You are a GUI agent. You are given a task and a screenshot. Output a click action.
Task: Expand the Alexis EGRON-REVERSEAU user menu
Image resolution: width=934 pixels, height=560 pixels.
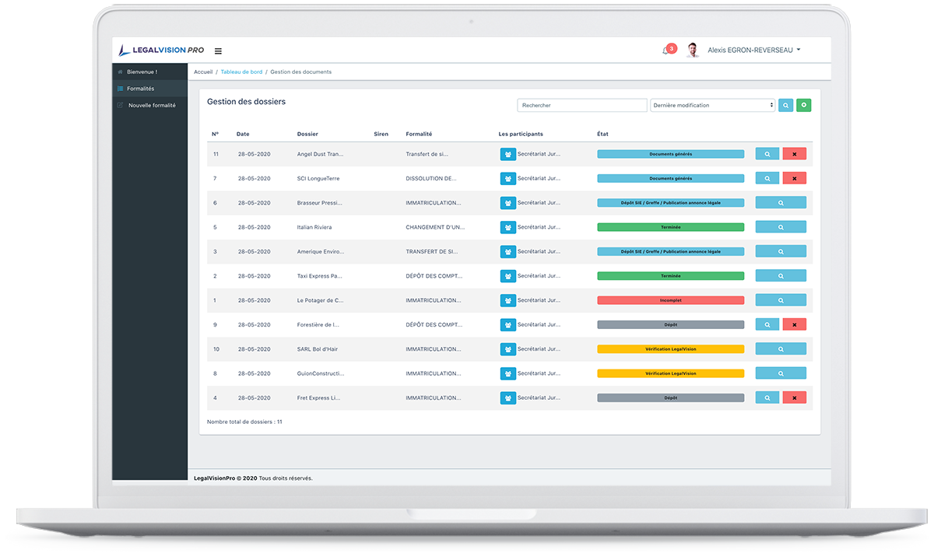753,51
